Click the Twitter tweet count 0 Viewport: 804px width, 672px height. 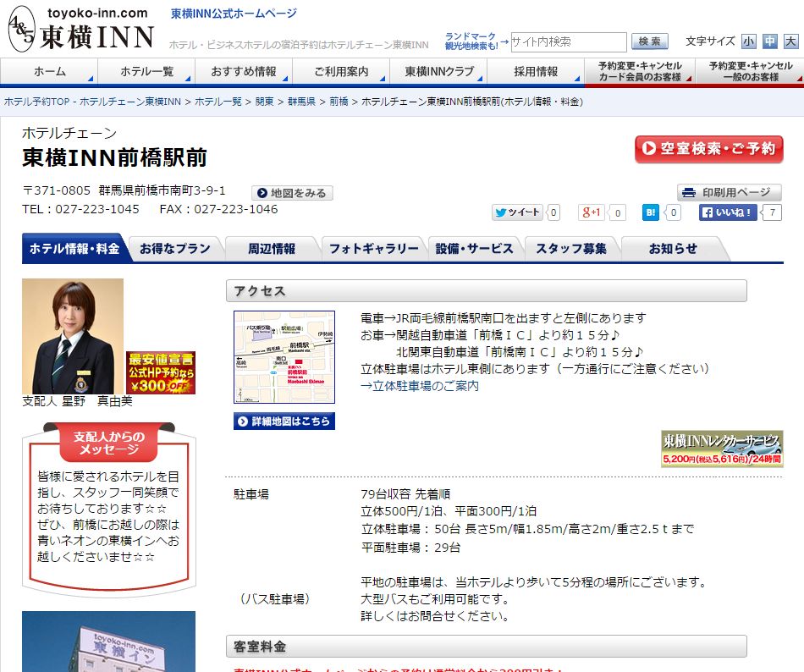[553, 212]
